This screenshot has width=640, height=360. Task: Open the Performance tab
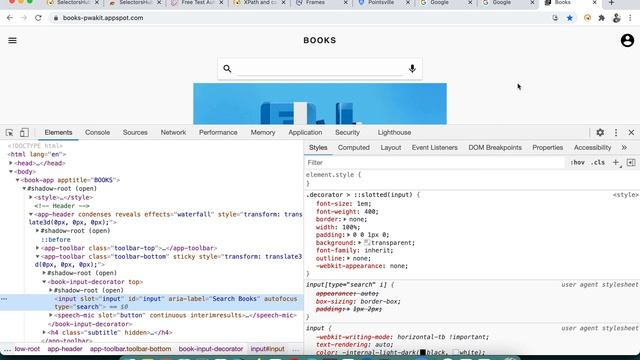(x=218, y=132)
